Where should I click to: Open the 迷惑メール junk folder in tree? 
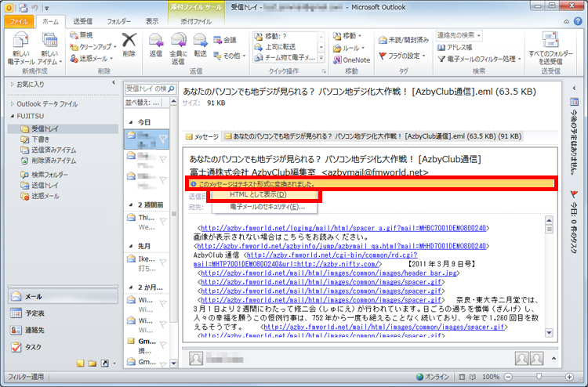40,196
